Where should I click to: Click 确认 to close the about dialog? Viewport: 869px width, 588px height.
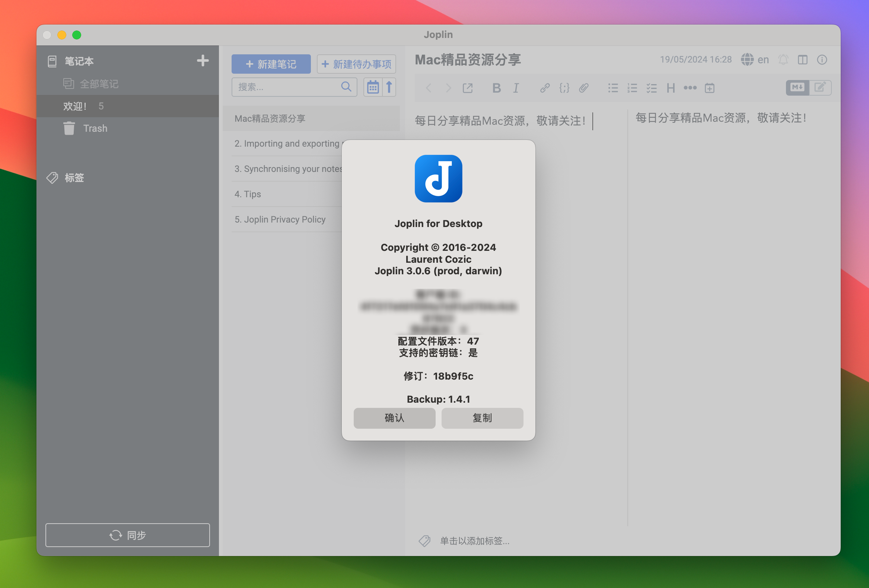(x=394, y=418)
